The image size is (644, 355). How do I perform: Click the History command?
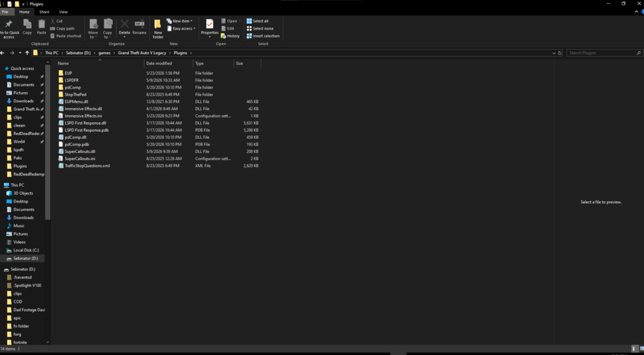[x=231, y=36]
